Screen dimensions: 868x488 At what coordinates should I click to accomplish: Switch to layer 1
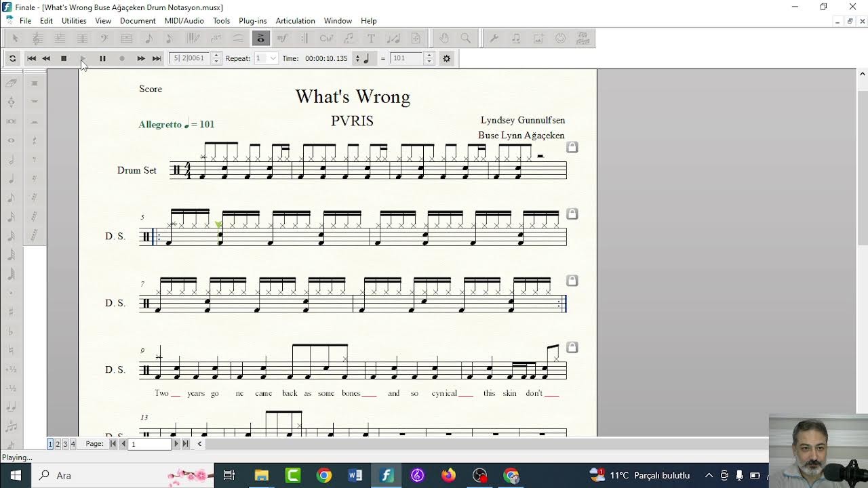[x=50, y=444]
